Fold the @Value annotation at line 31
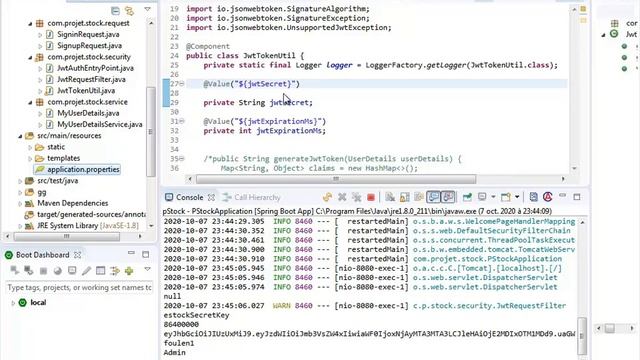Viewport: 640px width, 360px height. 182,121
